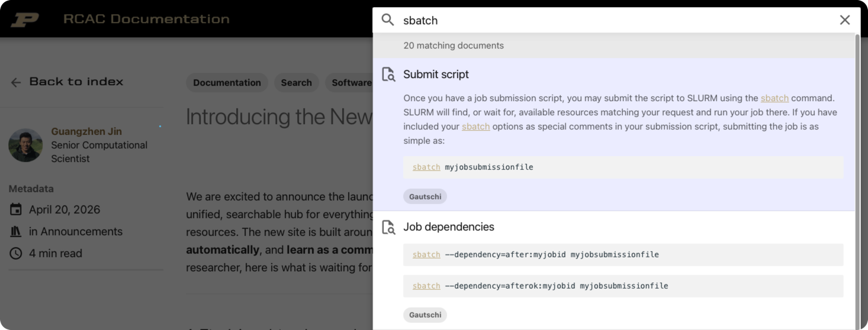Select the Search tag chip
Screen dimensions: 868x330
296,83
